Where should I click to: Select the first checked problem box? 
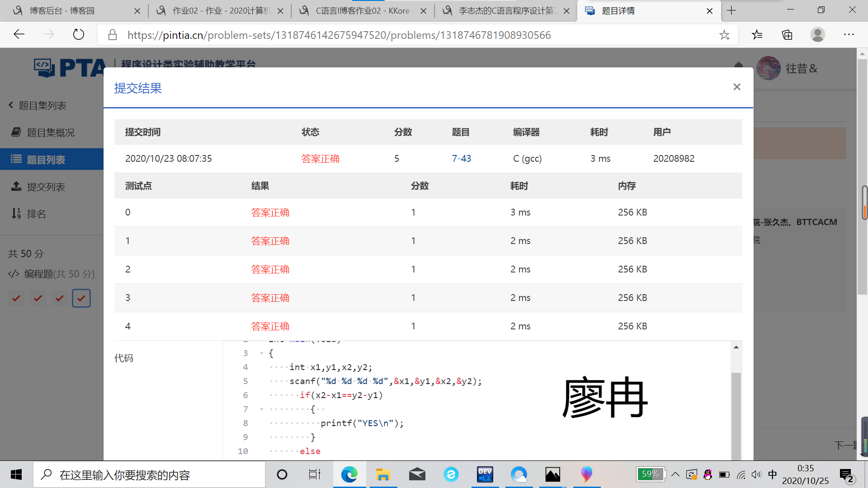16,298
